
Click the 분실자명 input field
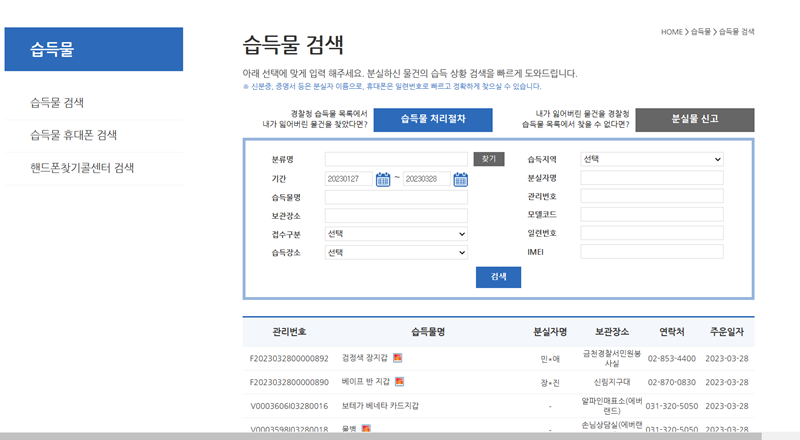coord(651,178)
